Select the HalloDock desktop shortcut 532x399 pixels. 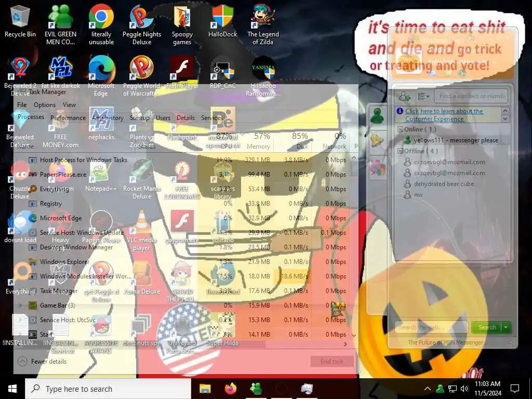[222, 21]
